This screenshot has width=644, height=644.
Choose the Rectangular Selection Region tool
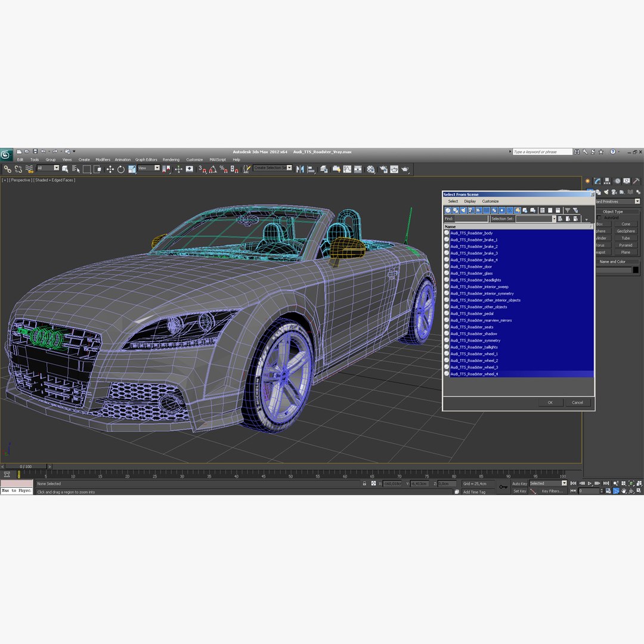pos(86,169)
